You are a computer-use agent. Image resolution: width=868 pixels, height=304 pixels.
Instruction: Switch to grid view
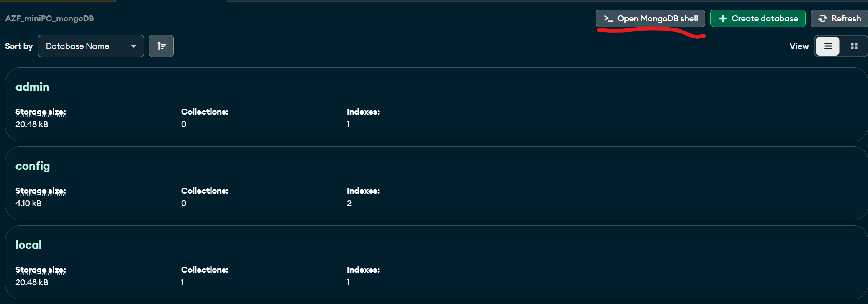point(854,46)
